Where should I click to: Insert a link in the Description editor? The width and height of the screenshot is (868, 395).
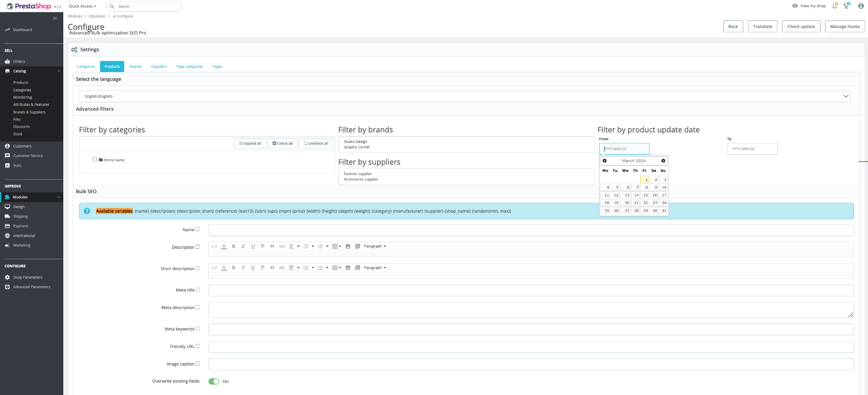point(282,247)
